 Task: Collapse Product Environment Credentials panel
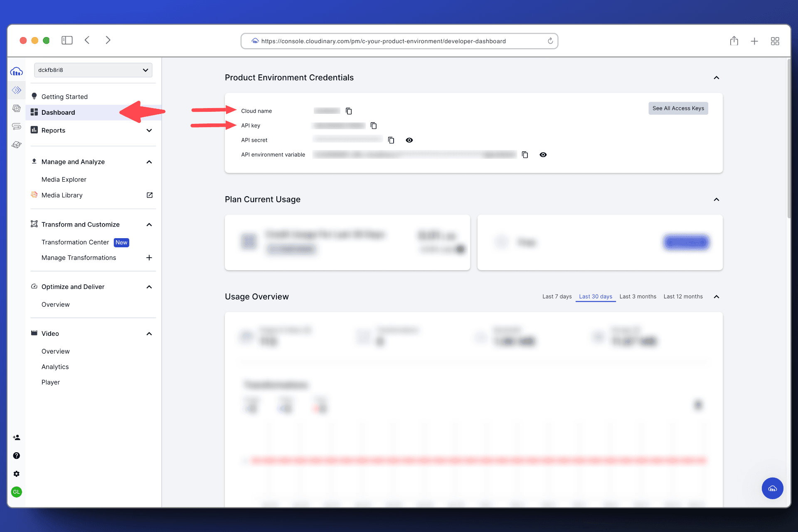coord(717,78)
